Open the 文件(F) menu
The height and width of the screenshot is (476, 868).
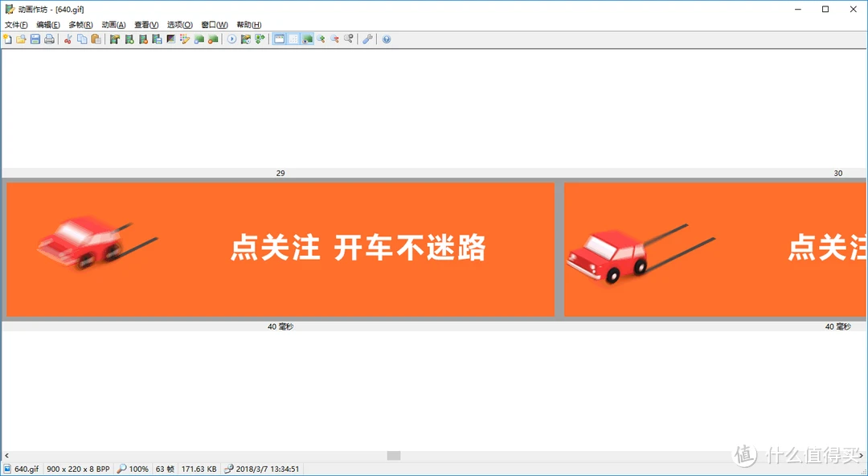[16, 25]
